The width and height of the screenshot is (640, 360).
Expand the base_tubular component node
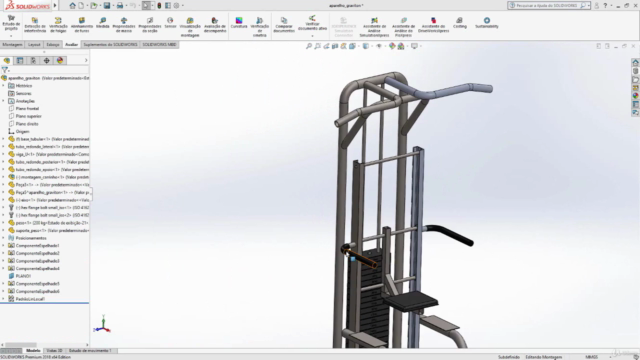[3, 139]
